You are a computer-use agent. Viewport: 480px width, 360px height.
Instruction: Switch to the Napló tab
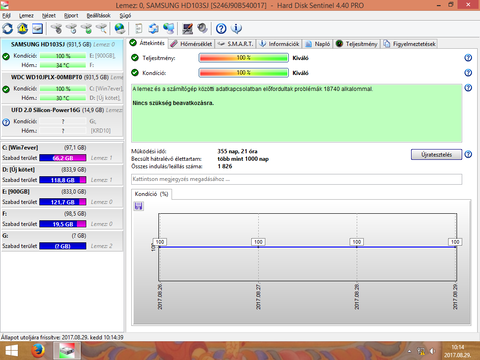pos(318,44)
